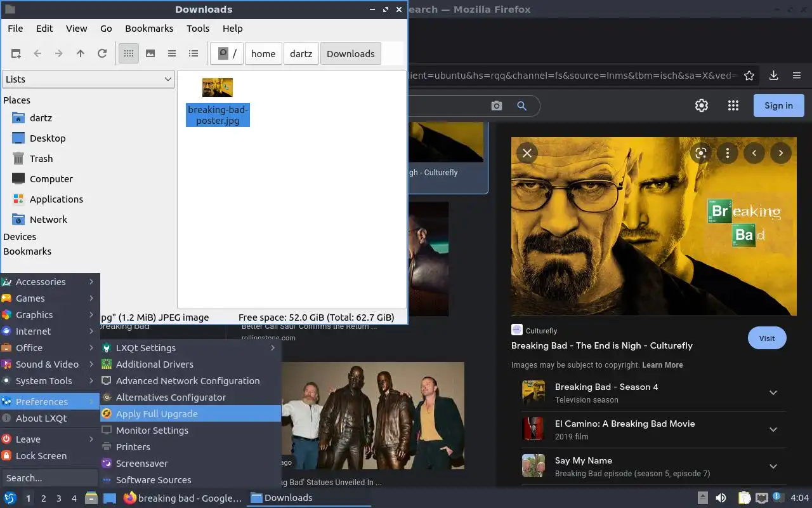The width and height of the screenshot is (812, 508).
Task: Click the root path button
Action: pyautogui.click(x=227, y=54)
